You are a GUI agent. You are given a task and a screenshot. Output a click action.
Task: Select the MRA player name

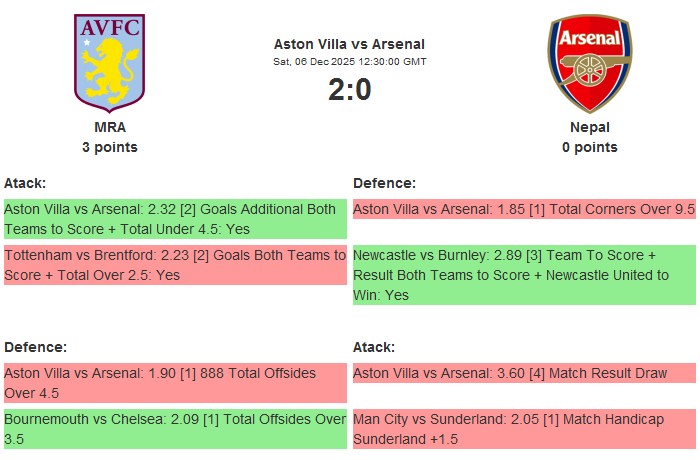tap(110, 127)
